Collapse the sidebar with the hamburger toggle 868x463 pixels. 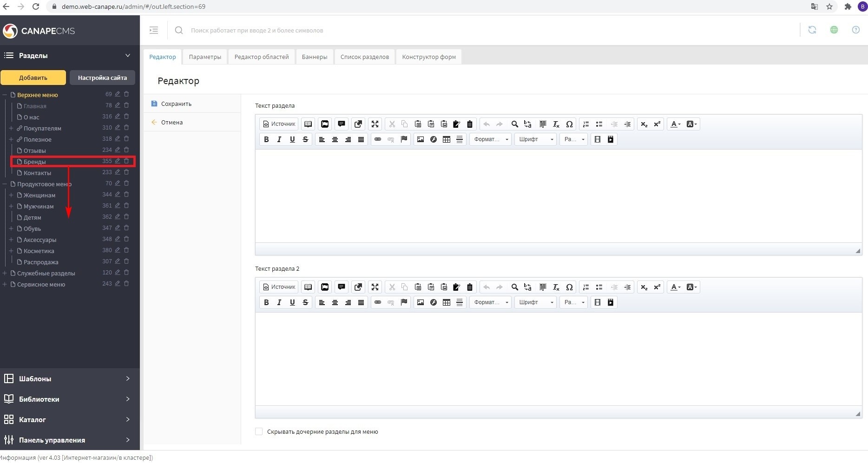(154, 30)
